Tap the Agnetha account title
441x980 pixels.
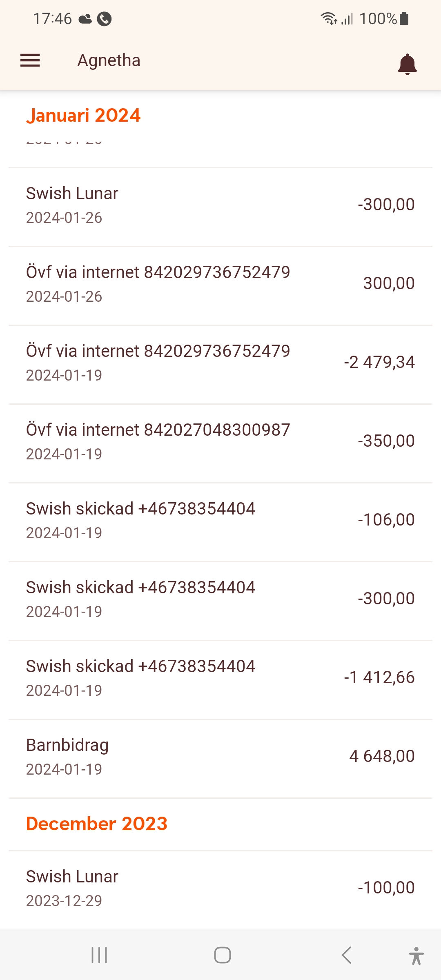tap(109, 60)
